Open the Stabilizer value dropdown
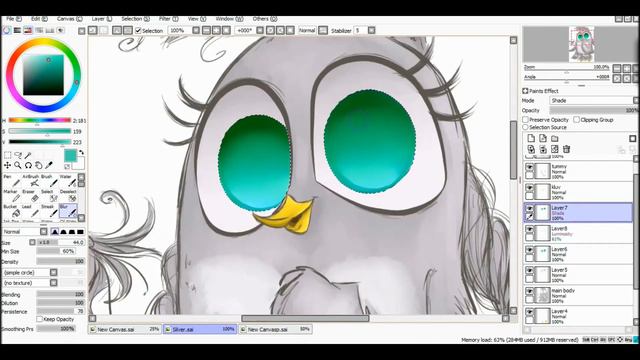This screenshot has height=360, width=640. 371,30
